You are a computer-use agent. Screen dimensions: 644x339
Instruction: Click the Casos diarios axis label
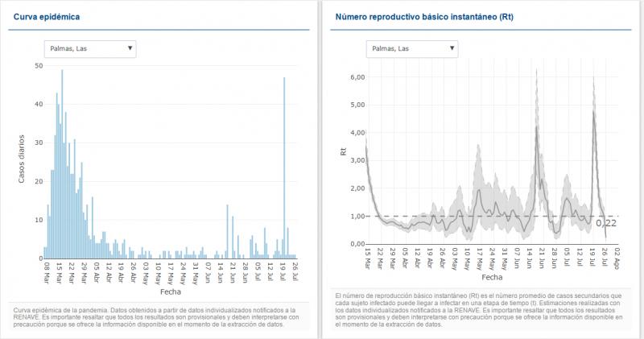[24, 159]
